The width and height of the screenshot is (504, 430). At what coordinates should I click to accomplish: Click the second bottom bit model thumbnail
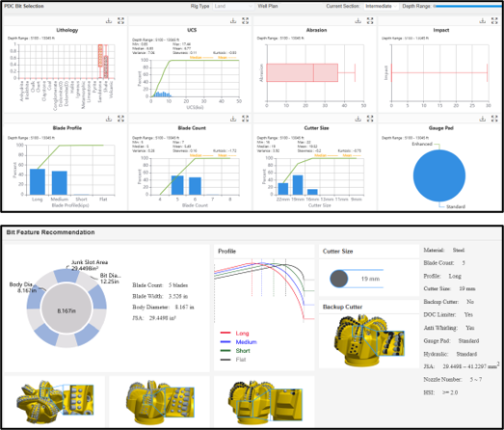(160, 402)
